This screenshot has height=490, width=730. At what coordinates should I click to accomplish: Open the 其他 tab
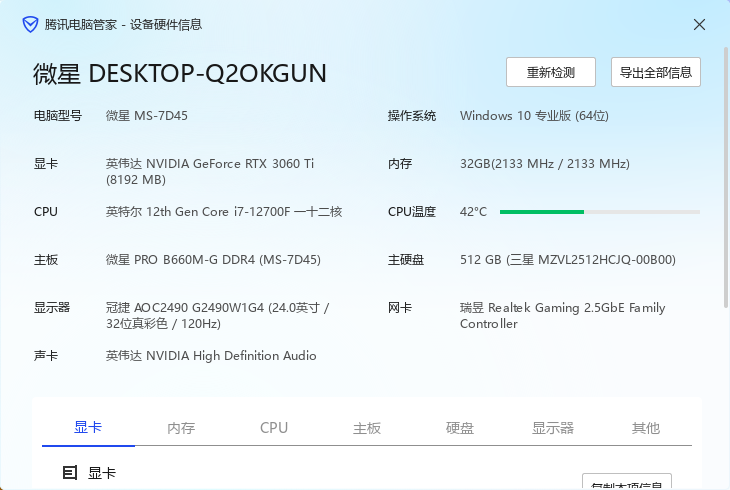pos(646,428)
